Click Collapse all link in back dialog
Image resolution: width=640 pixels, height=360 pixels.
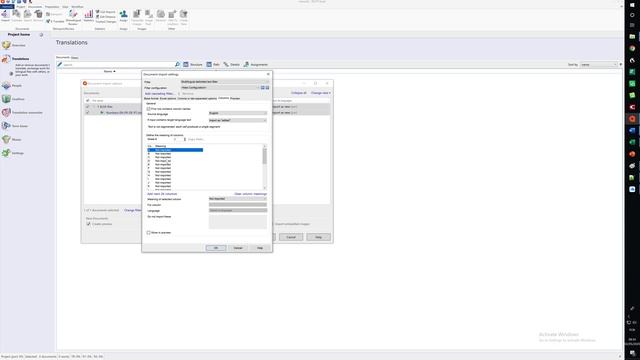[299, 93]
